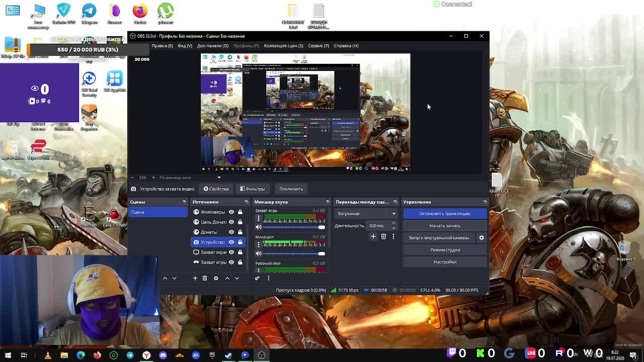Toggle visibility of Донаты source
This screenshot has width=644, height=362.
[x=231, y=232]
